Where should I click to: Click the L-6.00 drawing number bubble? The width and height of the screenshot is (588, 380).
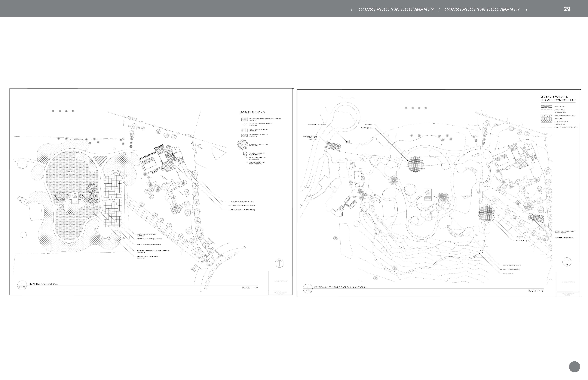[22, 285]
